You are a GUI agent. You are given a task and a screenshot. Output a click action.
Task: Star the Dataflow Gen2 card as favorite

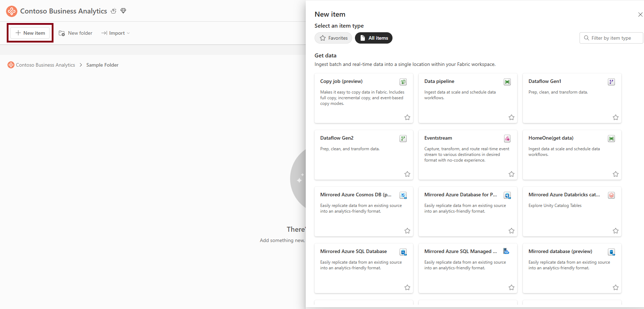point(407,174)
